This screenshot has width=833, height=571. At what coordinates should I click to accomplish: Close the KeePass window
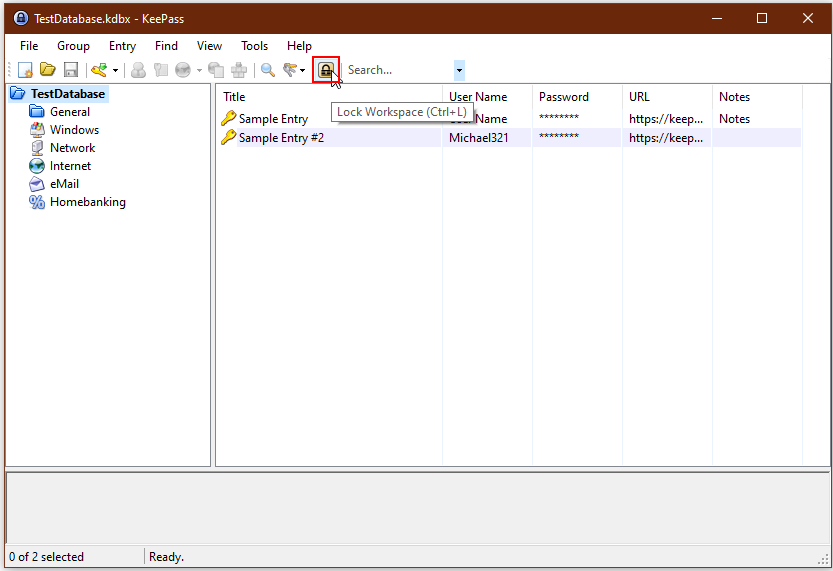pyautogui.click(x=808, y=18)
